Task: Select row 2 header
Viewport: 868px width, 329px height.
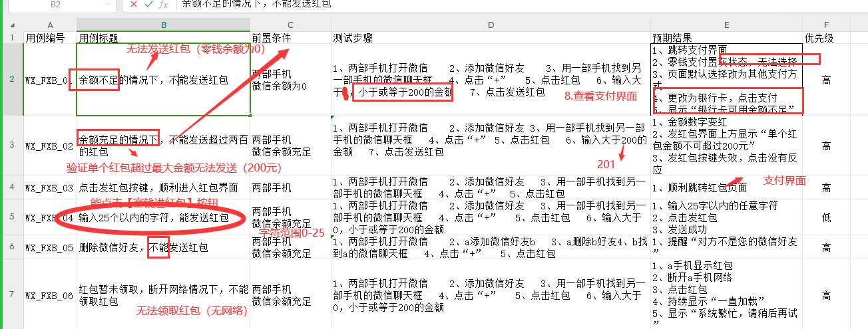Action: [x=11, y=80]
